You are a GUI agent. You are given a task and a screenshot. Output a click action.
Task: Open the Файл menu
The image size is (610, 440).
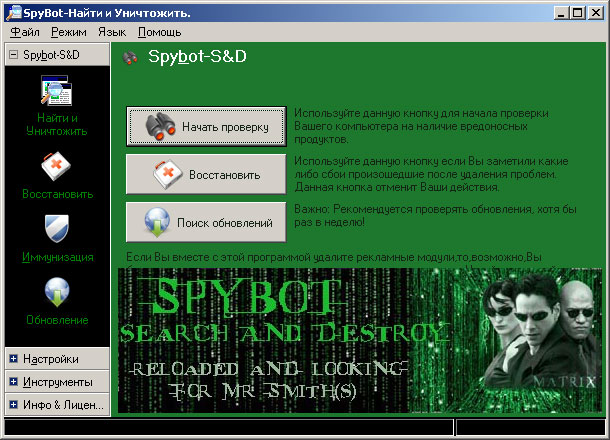25,32
